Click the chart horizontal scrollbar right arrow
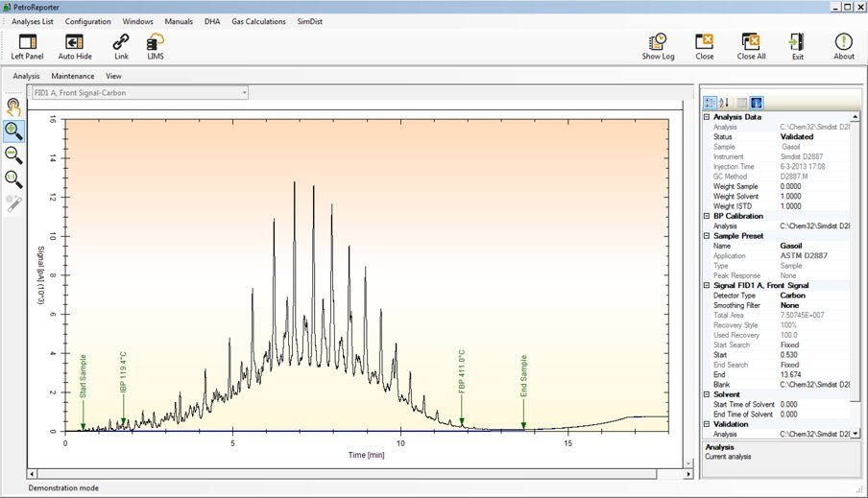Viewport: 868px width, 498px height. tap(688, 474)
